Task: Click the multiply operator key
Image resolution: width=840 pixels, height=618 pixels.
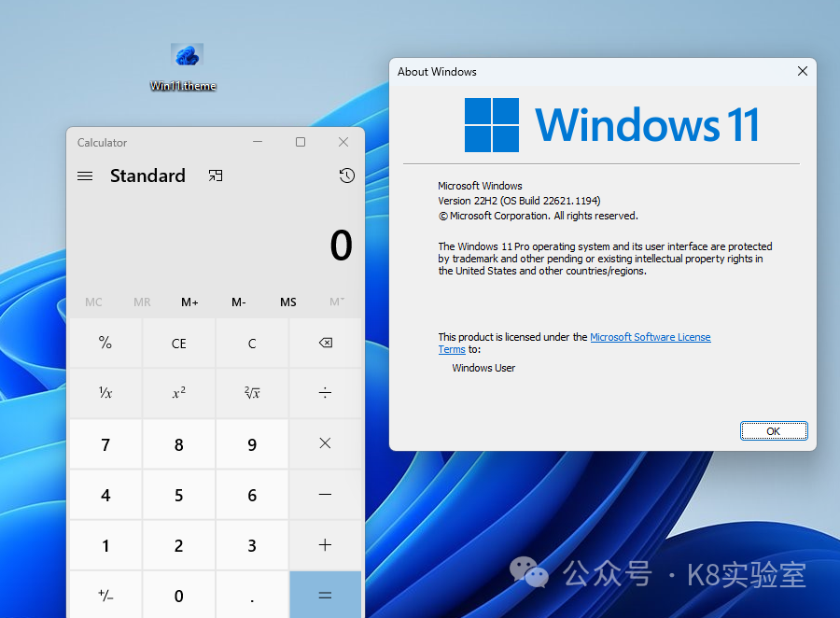Action: 325,443
